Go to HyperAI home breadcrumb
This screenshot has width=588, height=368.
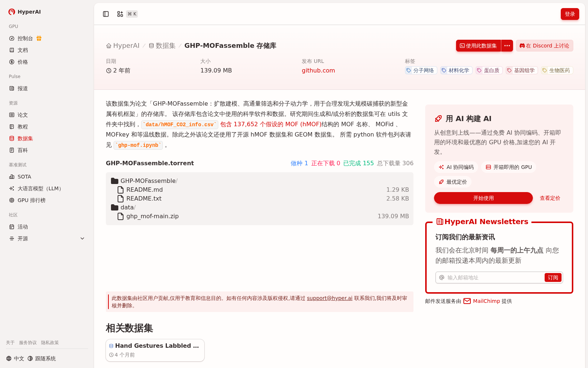[123, 46]
